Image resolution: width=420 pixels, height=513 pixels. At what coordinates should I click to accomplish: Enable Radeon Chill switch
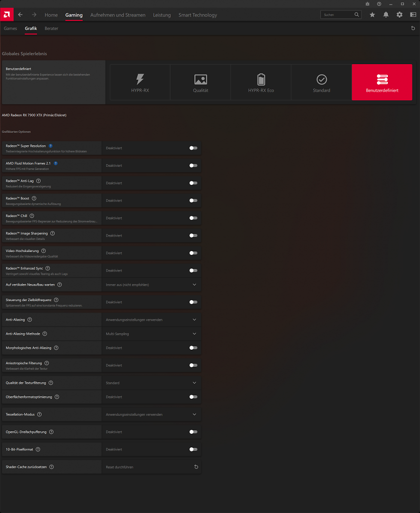coord(193,218)
